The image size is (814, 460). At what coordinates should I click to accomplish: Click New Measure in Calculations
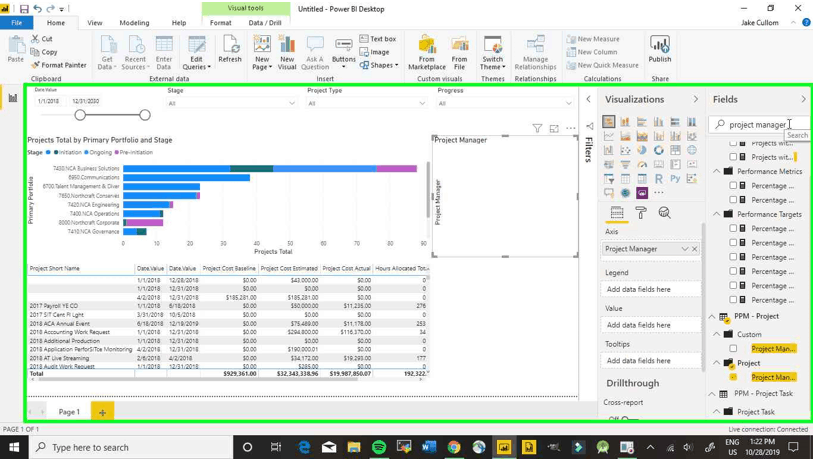tap(593, 39)
